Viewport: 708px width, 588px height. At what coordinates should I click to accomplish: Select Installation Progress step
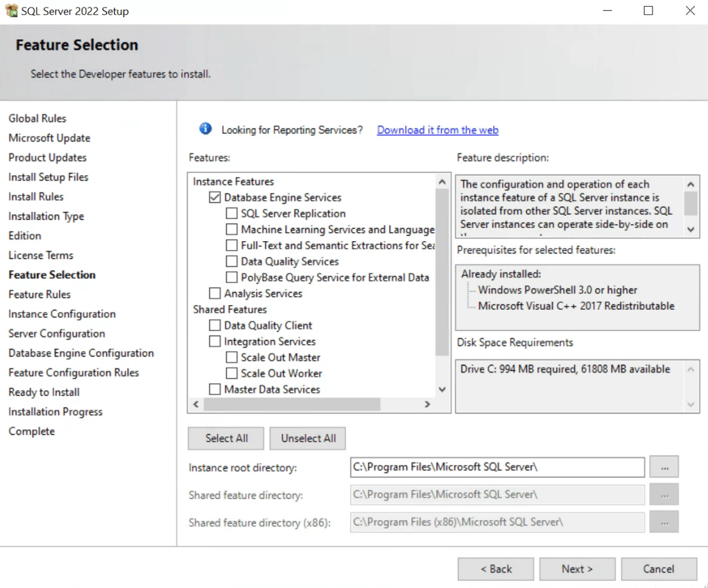[x=56, y=412]
